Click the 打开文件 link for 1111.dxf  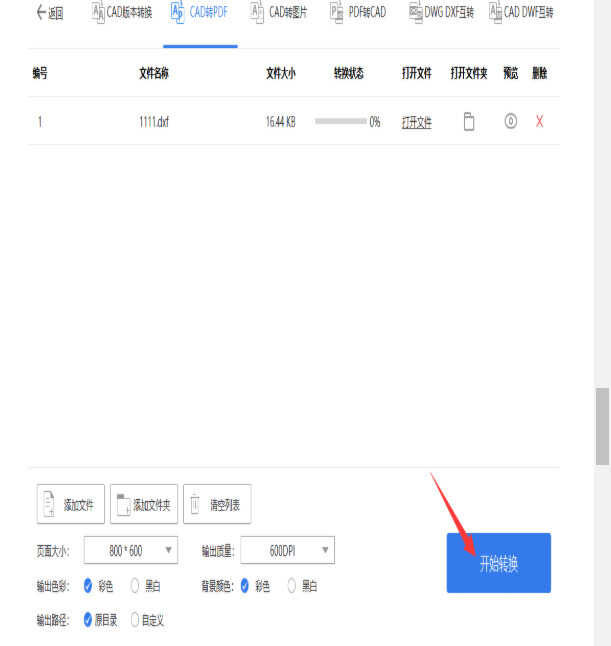pos(417,122)
